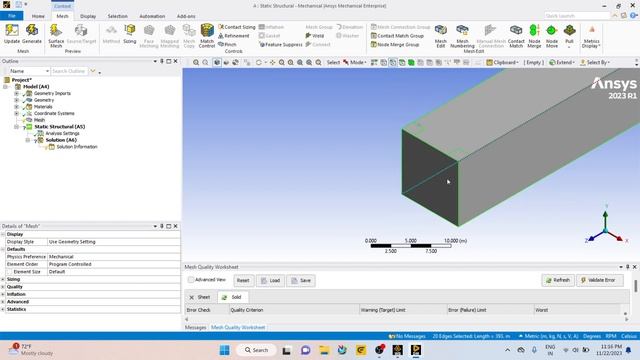Add a Pinch control
The height and width of the screenshot is (360, 640).
point(227,44)
